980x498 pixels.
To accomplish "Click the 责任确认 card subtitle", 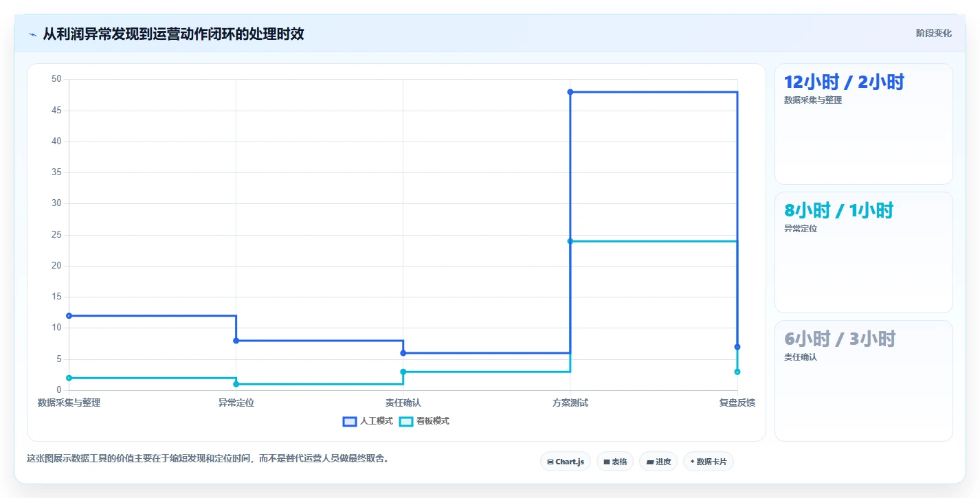I will point(801,357).
